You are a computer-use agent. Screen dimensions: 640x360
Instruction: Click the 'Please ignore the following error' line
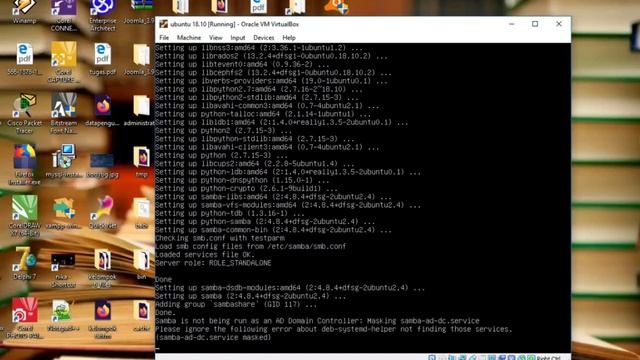[333, 329]
